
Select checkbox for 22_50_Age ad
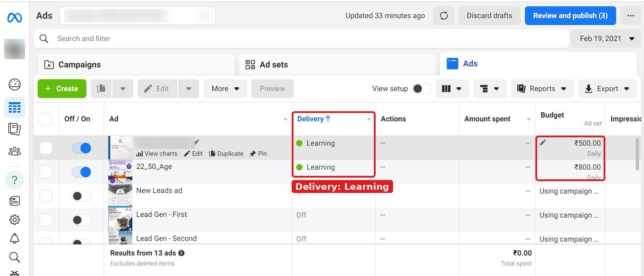pyautogui.click(x=46, y=172)
